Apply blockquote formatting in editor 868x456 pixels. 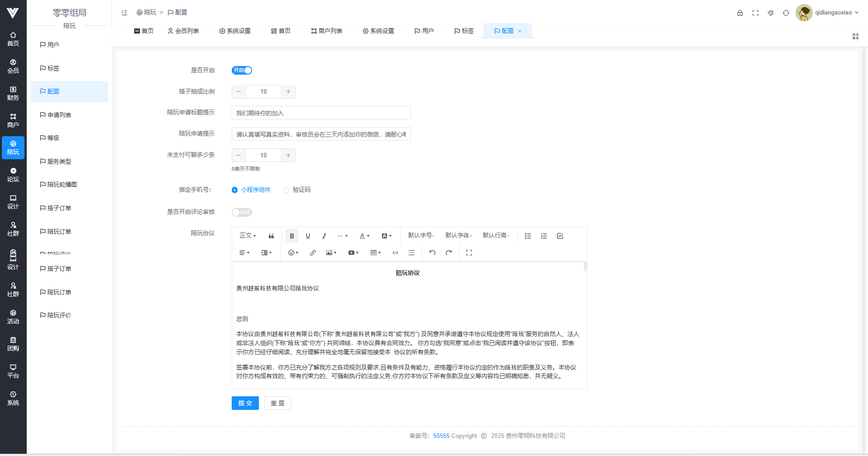271,236
